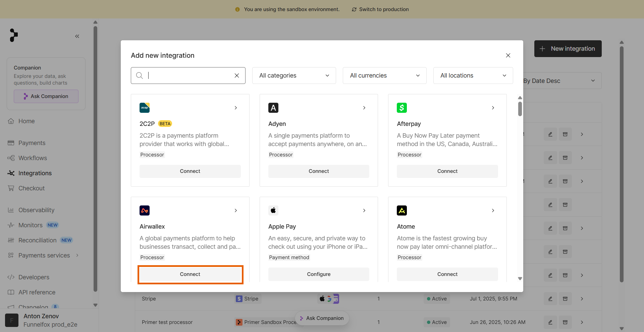This screenshot has height=332, width=644.
Task: Click the edit pencil icon for Stripe row
Action: point(550,299)
